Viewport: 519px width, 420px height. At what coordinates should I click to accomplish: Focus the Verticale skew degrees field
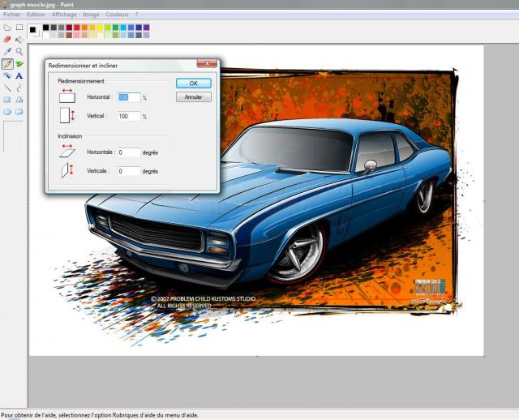pyautogui.click(x=129, y=171)
